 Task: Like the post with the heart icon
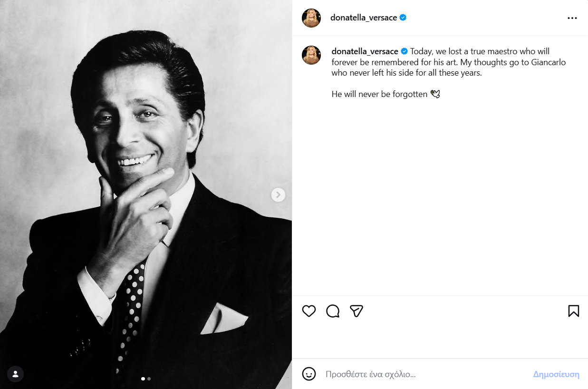tap(309, 311)
